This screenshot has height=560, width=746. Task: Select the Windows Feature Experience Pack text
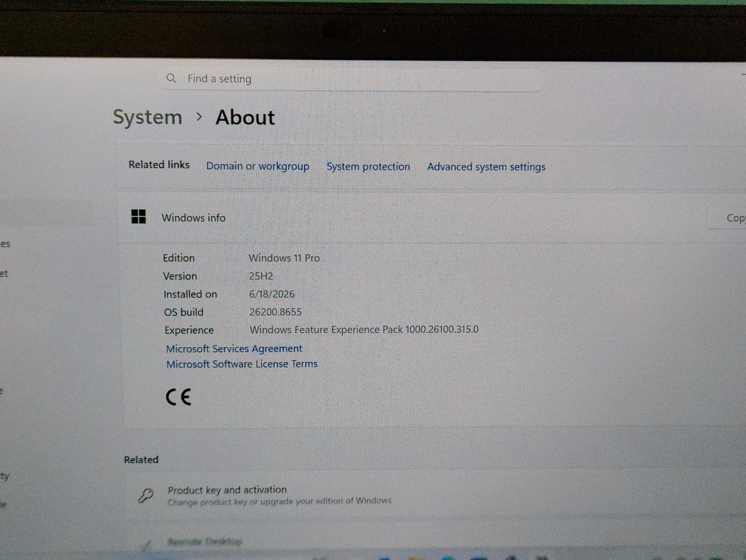364,329
